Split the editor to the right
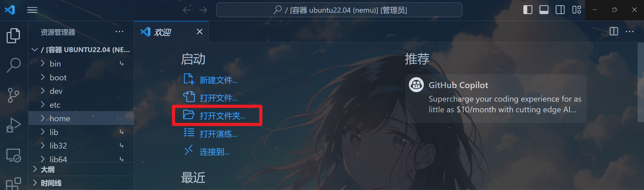 (x=614, y=31)
